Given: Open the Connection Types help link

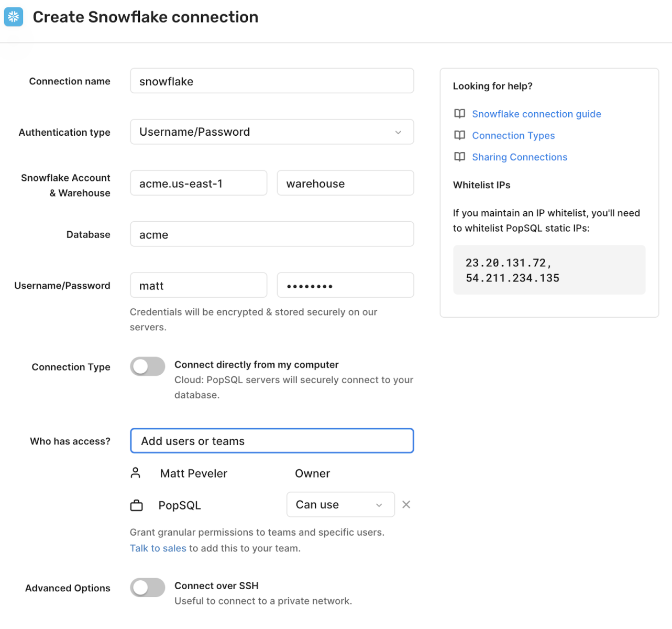Looking at the screenshot, I should click(513, 135).
